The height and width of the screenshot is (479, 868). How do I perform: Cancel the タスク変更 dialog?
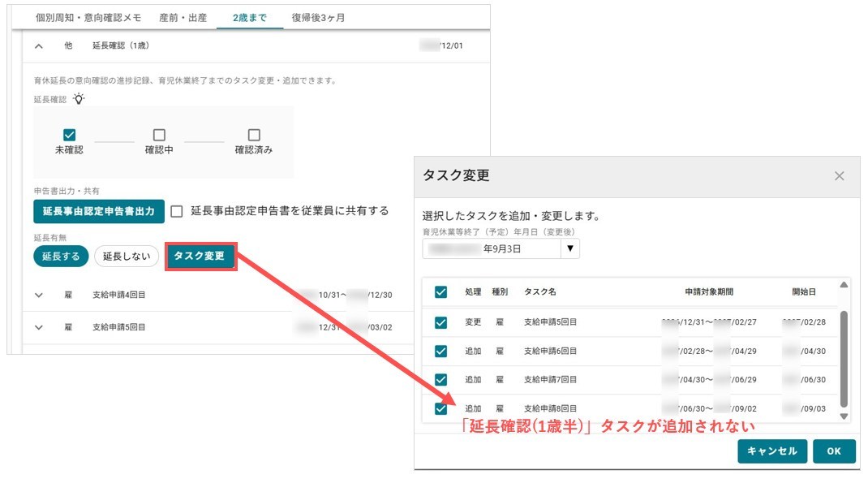tap(772, 451)
